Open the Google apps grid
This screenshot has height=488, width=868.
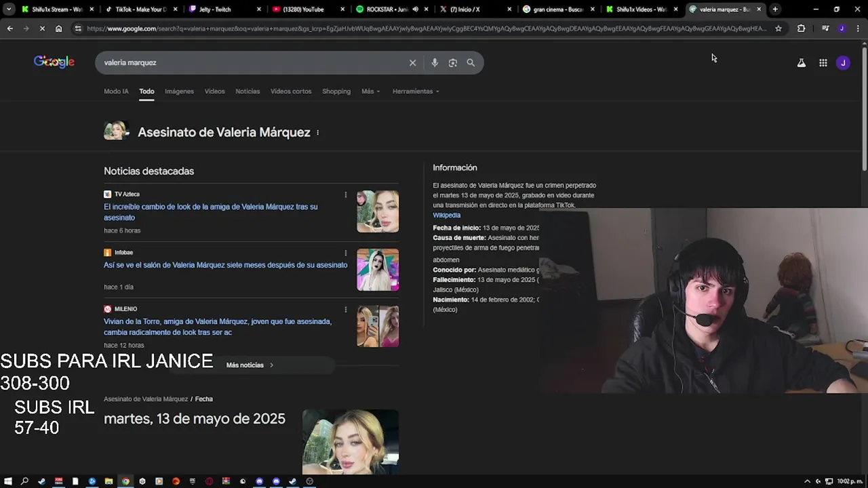[823, 62]
